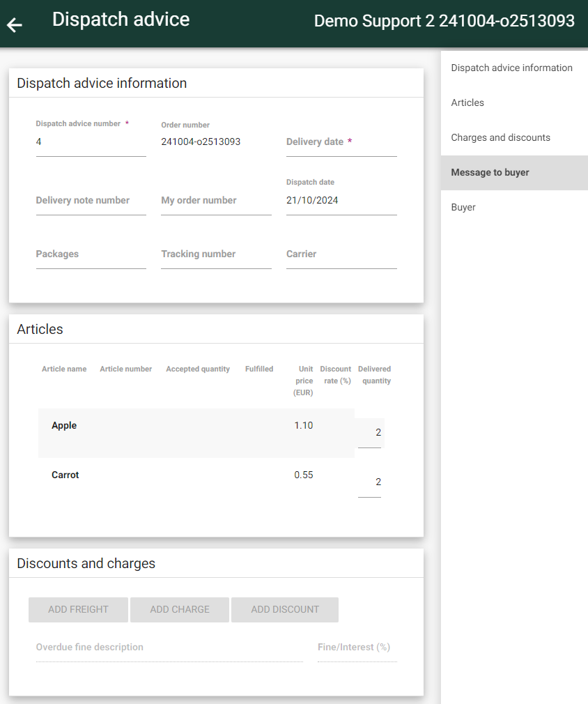
Task: Edit Carrot delivered quantity field
Action: 369,482
